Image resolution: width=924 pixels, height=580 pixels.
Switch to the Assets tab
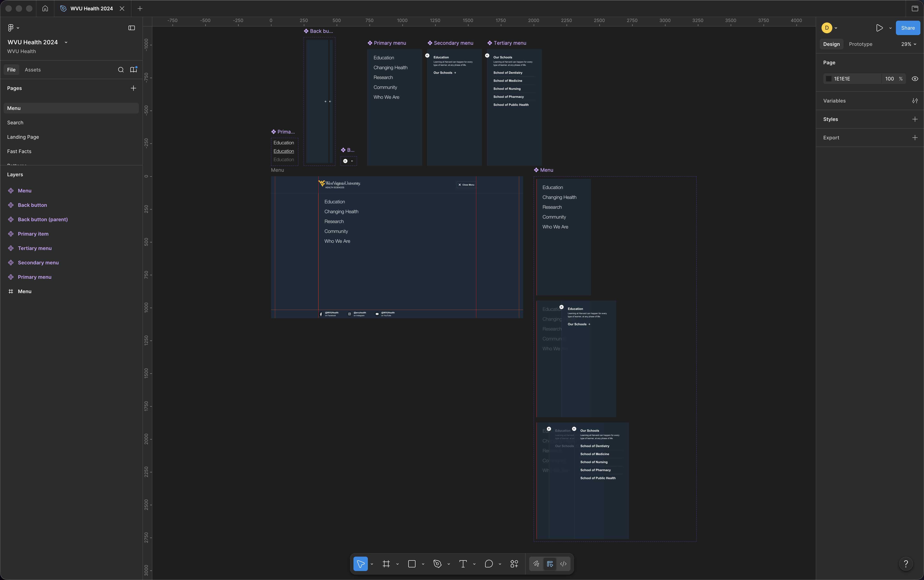33,70
